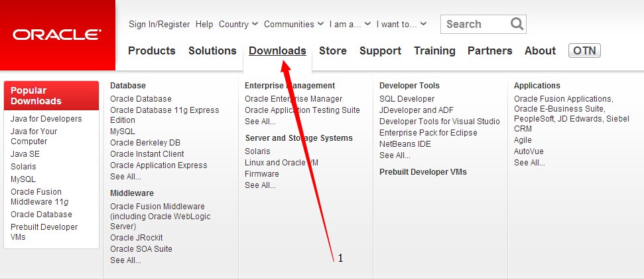Image resolution: width=644 pixels, height=279 pixels.
Task: Click the Developer Tools heading
Action: coord(409,86)
